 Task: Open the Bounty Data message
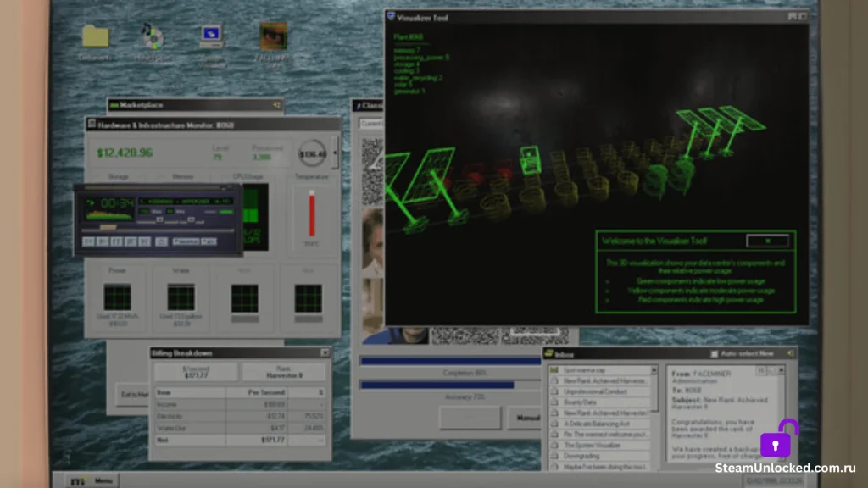(x=599, y=402)
